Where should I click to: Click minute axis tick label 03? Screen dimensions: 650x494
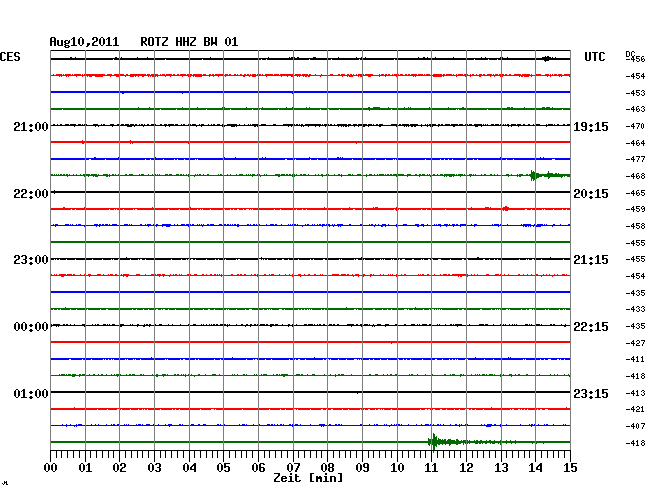pyautogui.click(x=154, y=468)
